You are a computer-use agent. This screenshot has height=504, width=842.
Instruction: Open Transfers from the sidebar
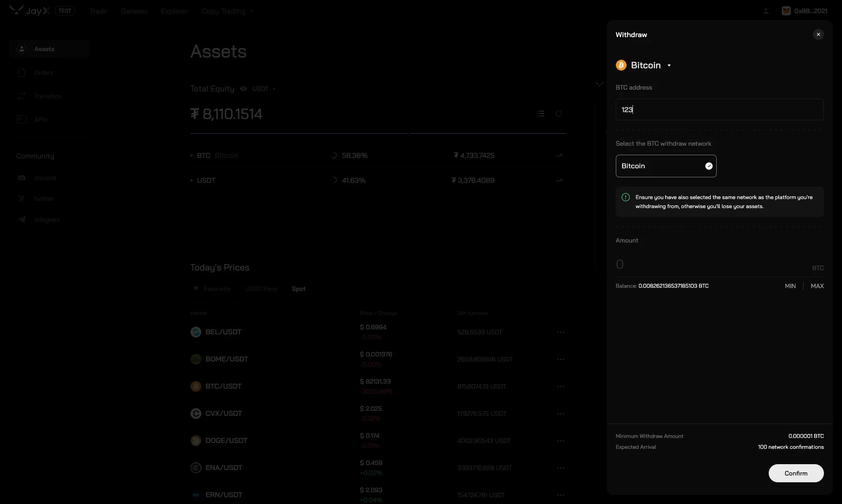[47, 95]
